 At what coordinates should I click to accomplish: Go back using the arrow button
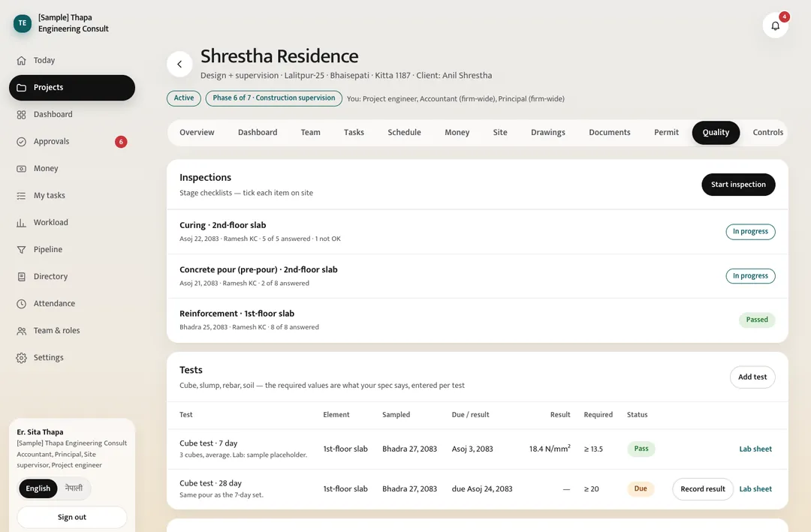coord(179,64)
